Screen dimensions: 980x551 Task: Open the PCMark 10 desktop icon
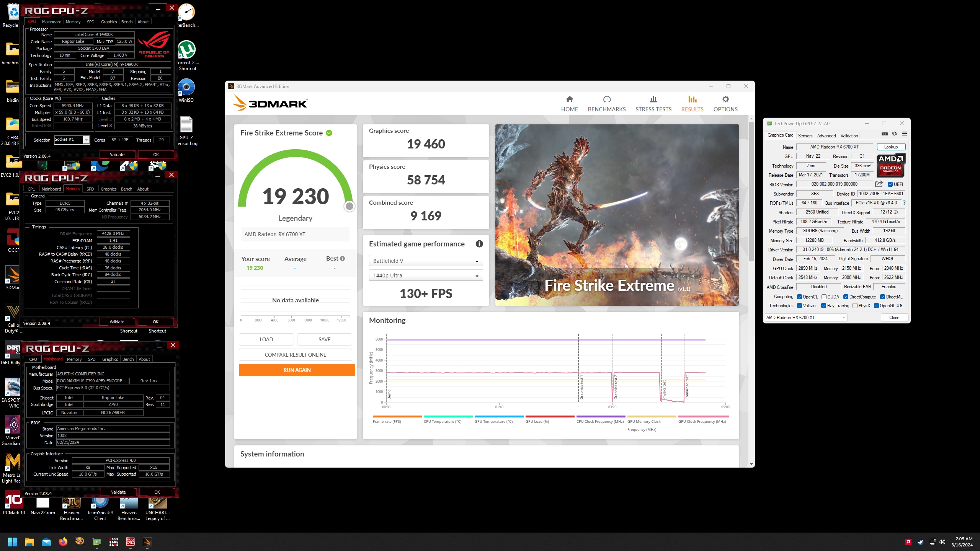[14, 503]
